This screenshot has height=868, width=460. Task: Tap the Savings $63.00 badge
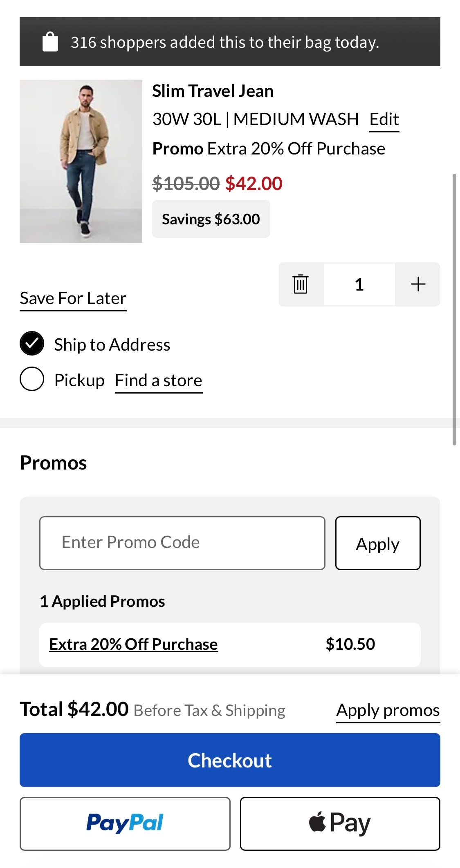[x=211, y=219]
